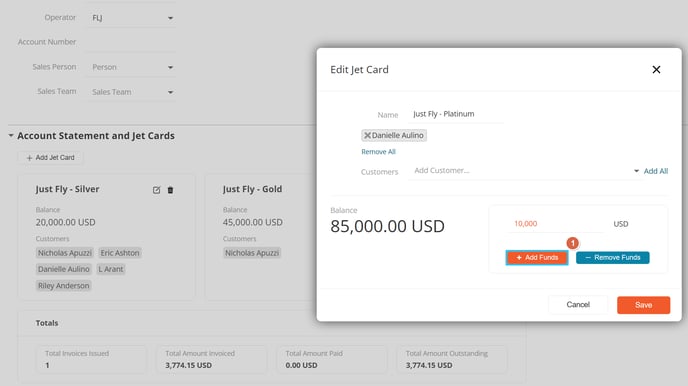Open the Sales Person dropdown
688x386 pixels.
pyautogui.click(x=132, y=67)
